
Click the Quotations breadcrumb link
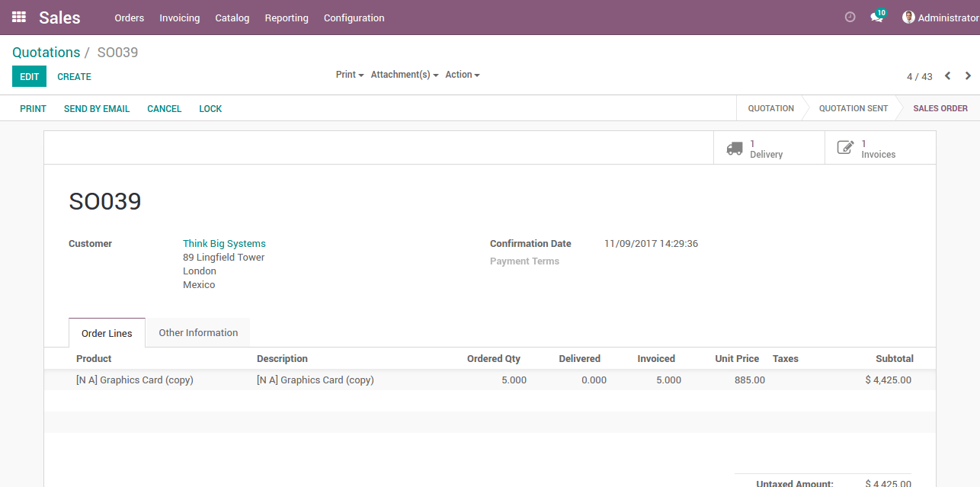click(x=46, y=53)
